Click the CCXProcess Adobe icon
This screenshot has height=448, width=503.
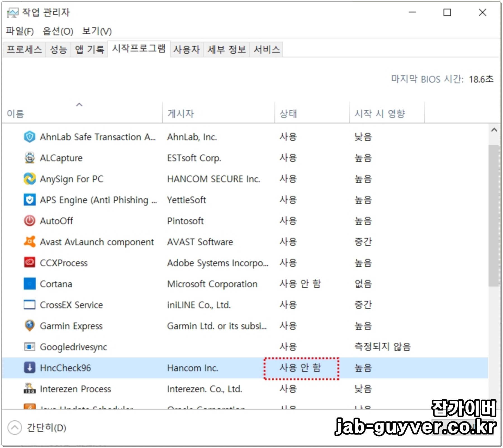(x=29, y=263)
